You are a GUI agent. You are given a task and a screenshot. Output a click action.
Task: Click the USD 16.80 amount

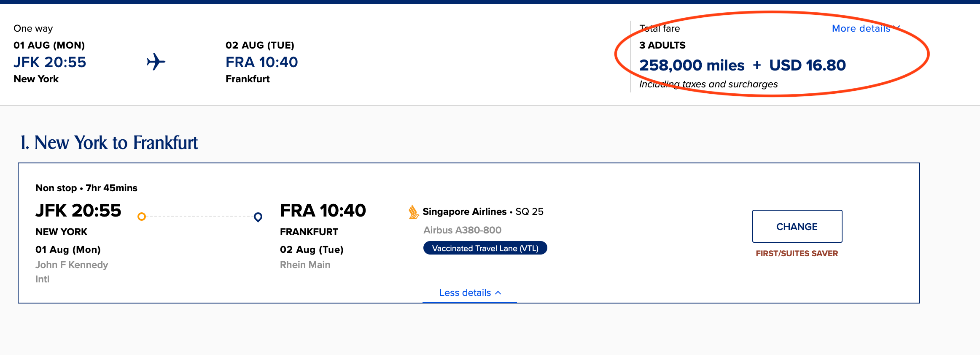pyautogui.click(x=807, y=65)
